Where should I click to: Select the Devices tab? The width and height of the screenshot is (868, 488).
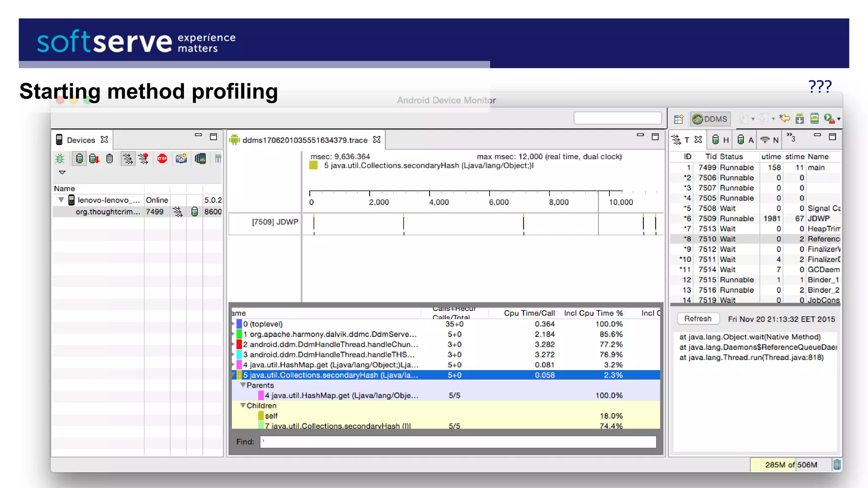(x=81, y=140)
